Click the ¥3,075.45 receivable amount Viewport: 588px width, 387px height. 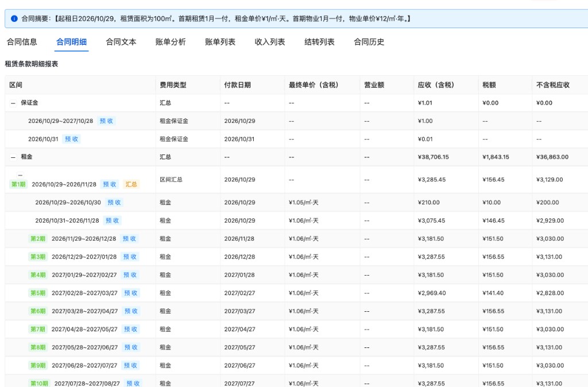pyautogui.click(x=431, y=220)
